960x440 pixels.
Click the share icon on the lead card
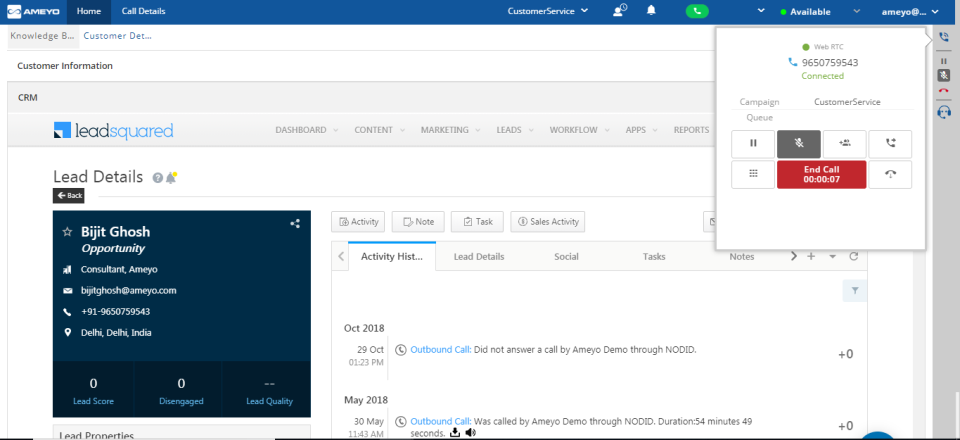295,224
